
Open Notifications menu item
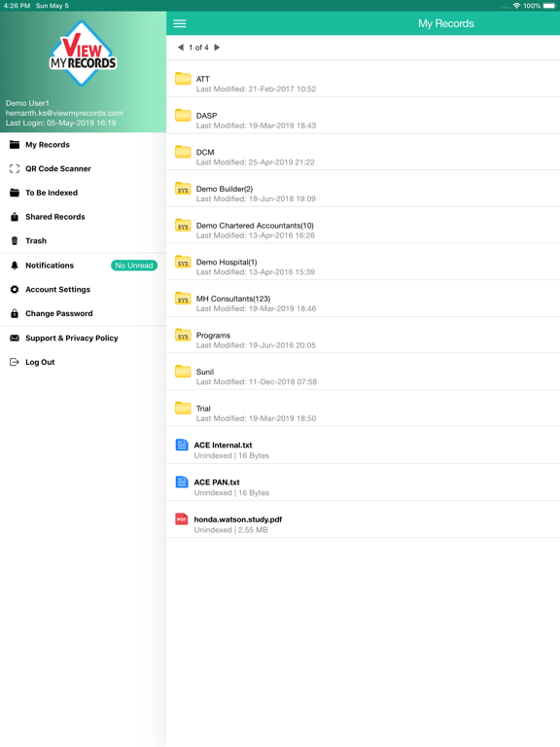pyautogui.click(x=50, y=266)
